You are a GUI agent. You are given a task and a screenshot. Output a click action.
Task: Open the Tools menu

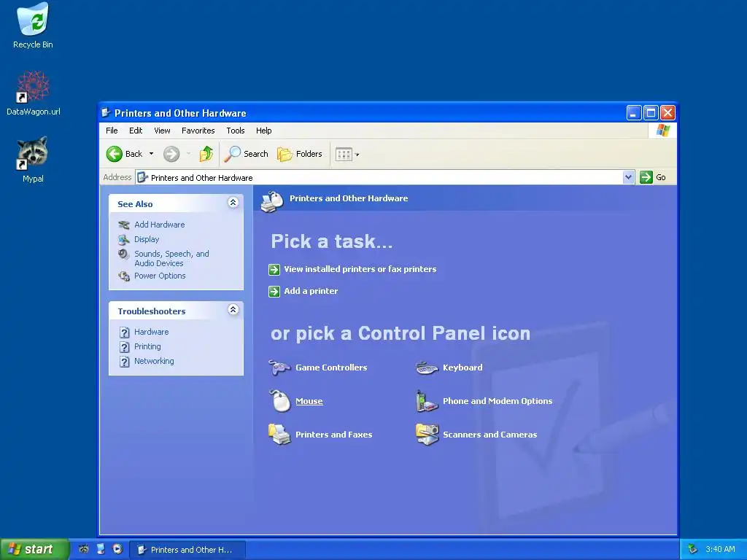tap(236, 131)
